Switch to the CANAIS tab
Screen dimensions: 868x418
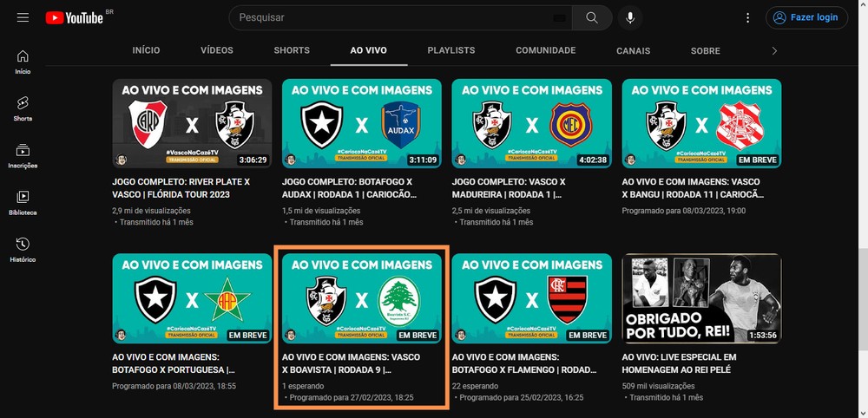(x=634, y=50)
